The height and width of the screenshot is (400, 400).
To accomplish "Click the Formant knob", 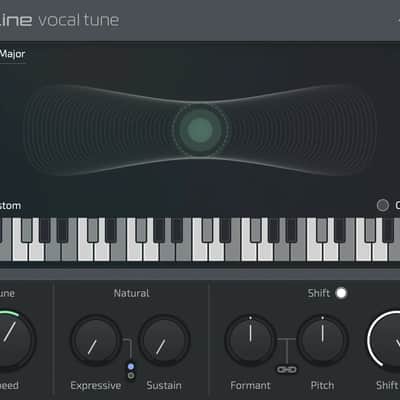I will click(250, 340).
